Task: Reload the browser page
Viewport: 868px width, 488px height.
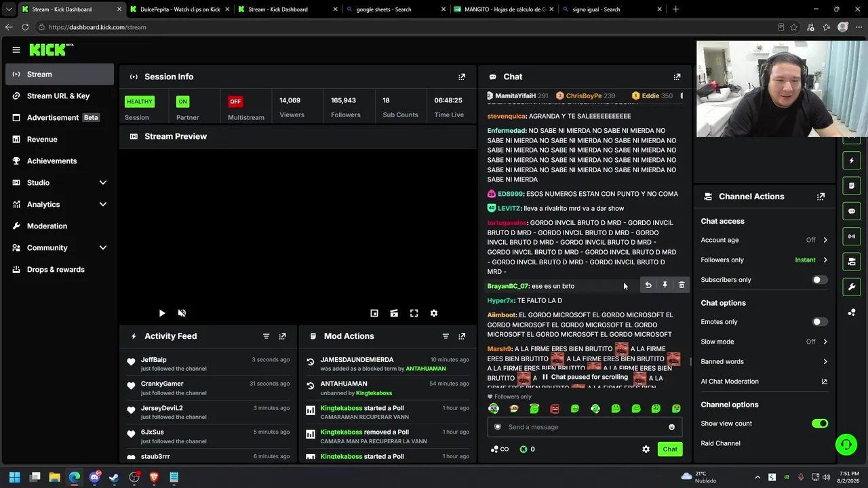Action: click(x=25, y=27)
